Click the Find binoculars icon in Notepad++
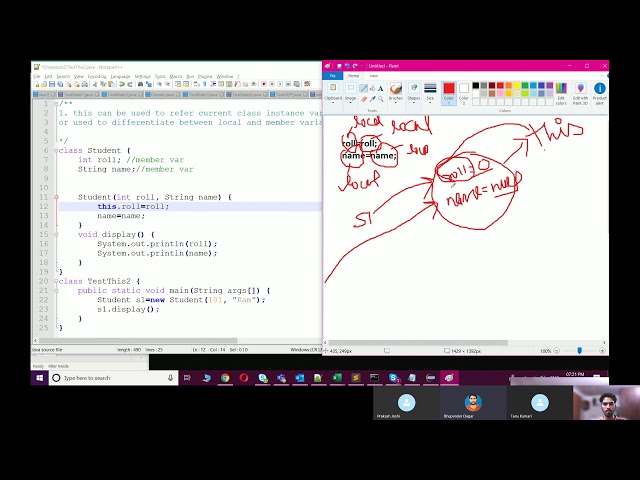 pyautogui.click(x=140, y=84)
